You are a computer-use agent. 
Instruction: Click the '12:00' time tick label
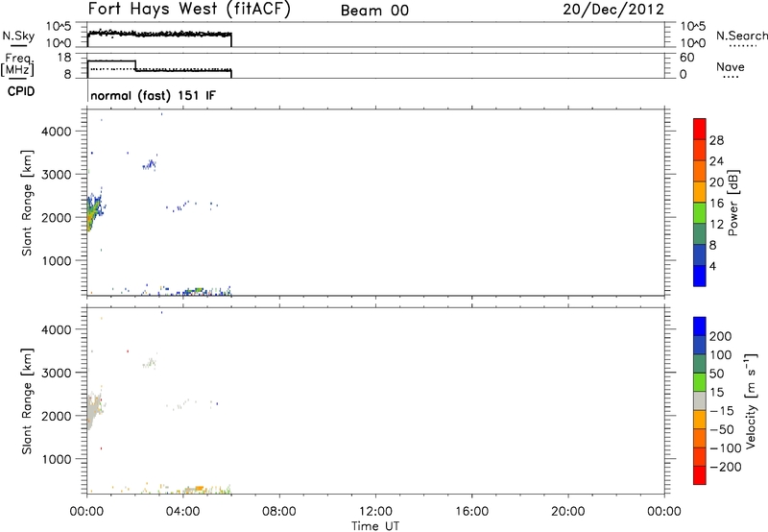(x=375, y=512)
